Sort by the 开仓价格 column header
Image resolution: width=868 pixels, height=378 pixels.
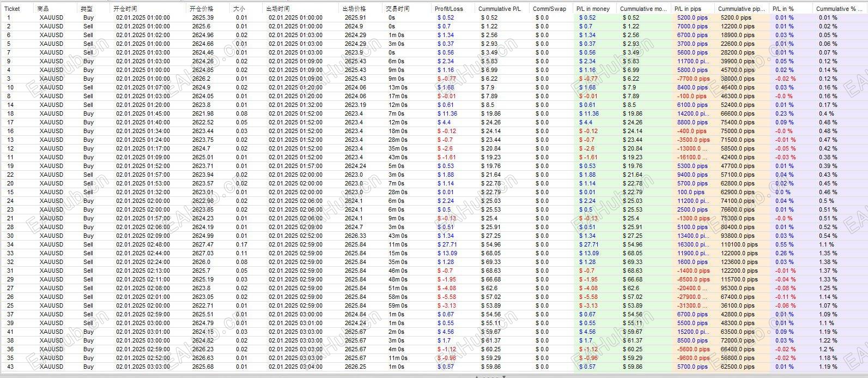click(x=202, y=9)
